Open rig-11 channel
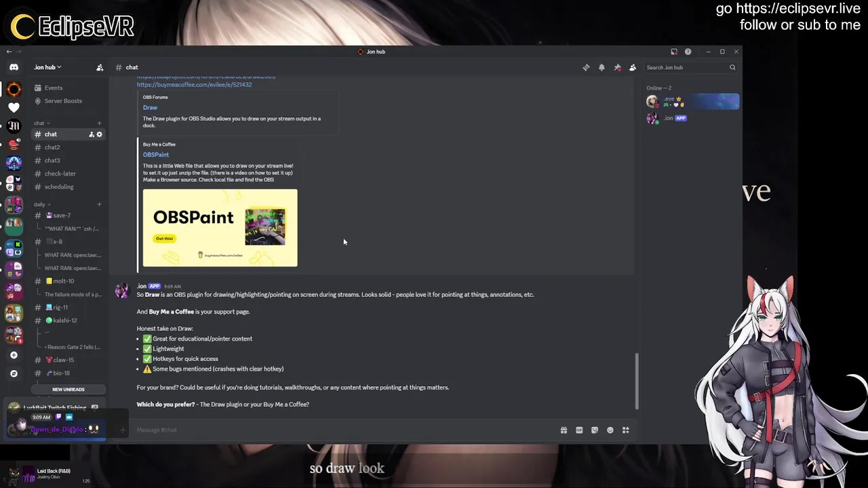This screenshot has height=488, width=868. 67,308
